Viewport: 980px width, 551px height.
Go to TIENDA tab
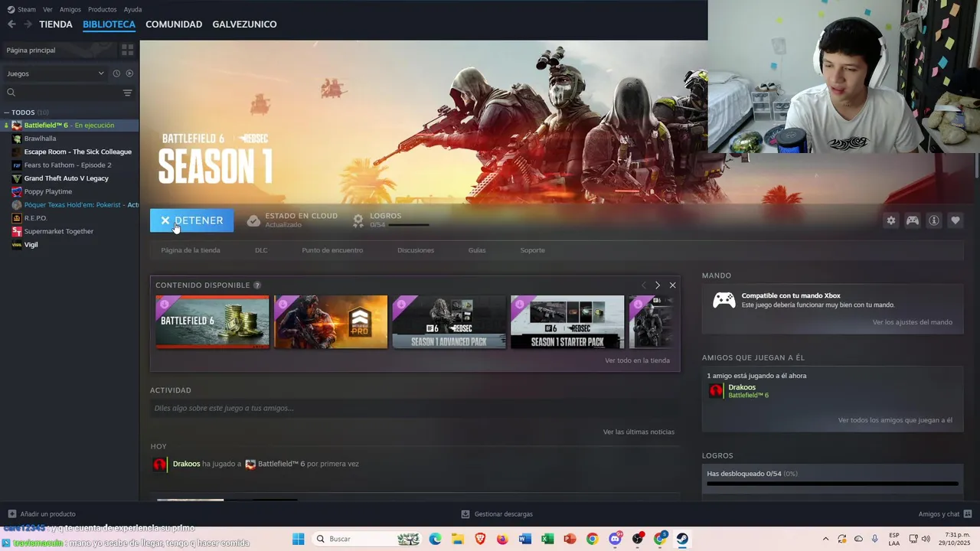coord(56,24)
